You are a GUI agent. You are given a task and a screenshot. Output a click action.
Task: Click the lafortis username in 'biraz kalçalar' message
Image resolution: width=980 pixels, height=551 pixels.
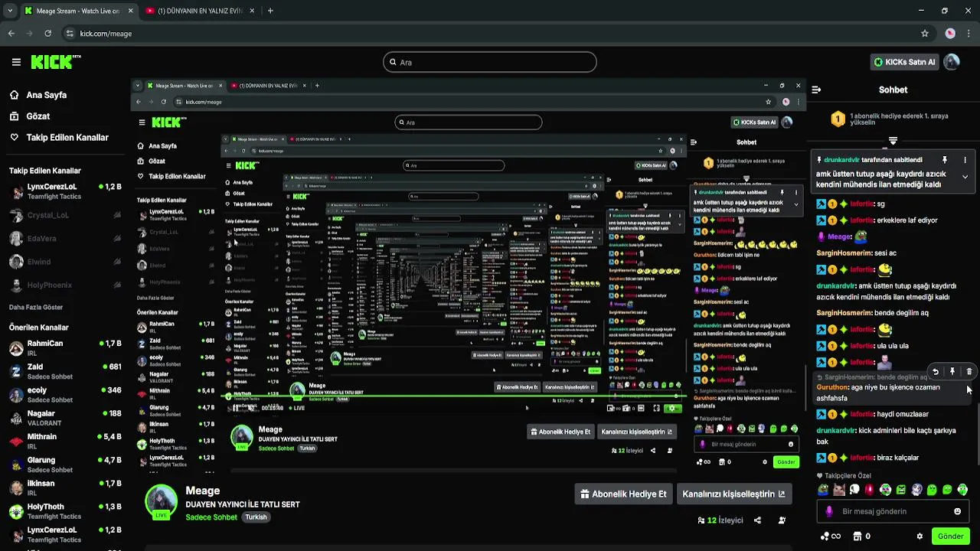click(861, 458)
